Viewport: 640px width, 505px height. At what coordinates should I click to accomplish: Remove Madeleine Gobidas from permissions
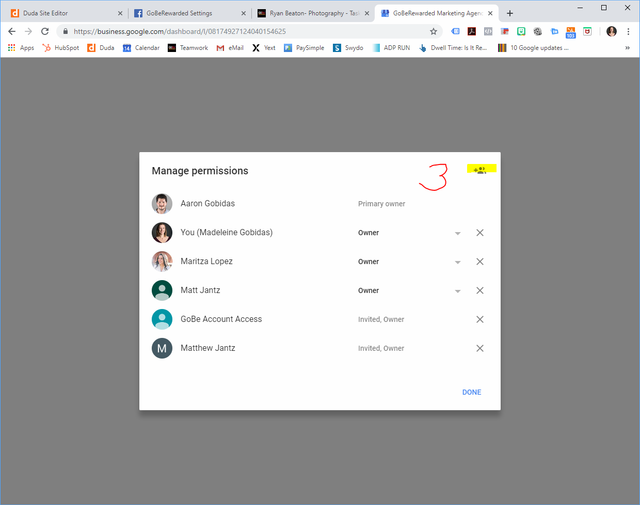[x=480, y=233]
